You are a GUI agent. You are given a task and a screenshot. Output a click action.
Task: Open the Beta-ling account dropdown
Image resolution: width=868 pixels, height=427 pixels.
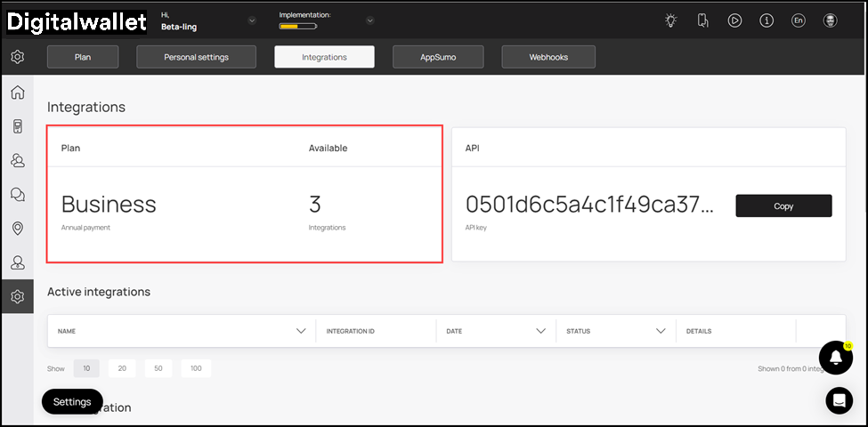(x=251, y=20)
